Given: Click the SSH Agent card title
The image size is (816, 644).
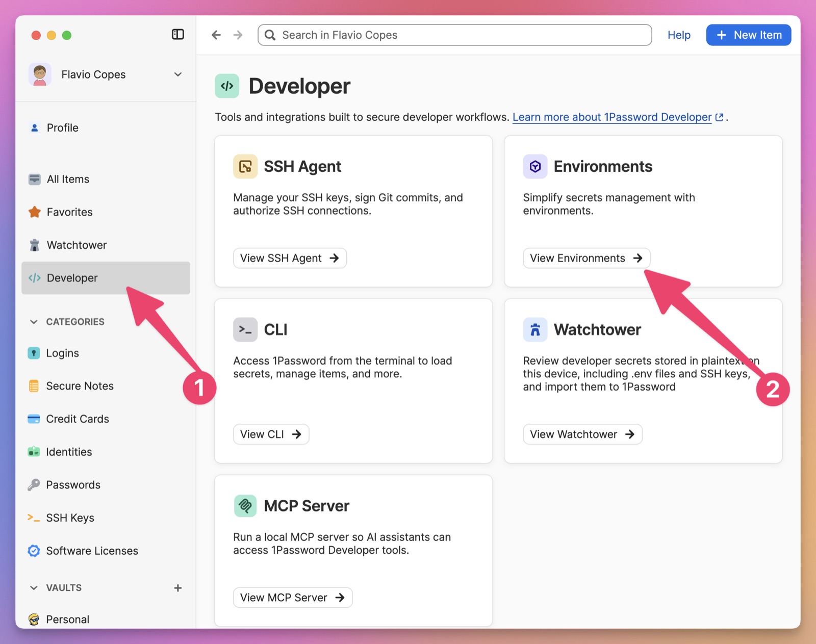Looking at the screenshot, I should coord(302,167).
